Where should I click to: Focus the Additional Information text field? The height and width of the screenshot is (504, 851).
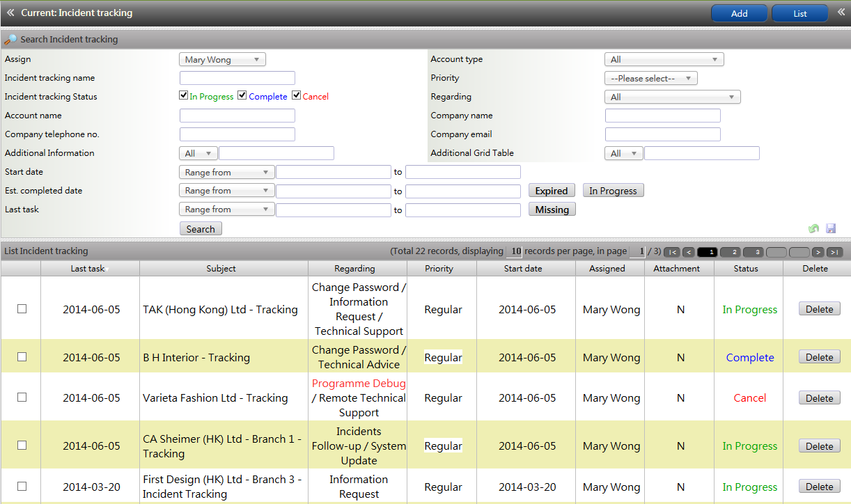click(x=276, y=153)
